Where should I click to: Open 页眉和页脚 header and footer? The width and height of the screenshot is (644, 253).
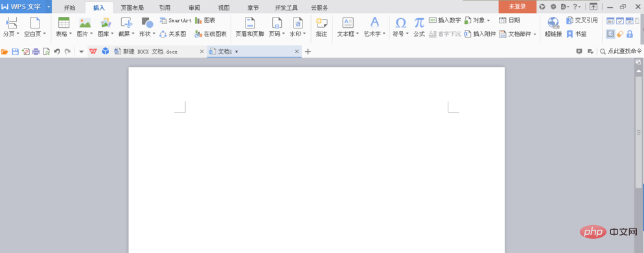click(249, 27)
